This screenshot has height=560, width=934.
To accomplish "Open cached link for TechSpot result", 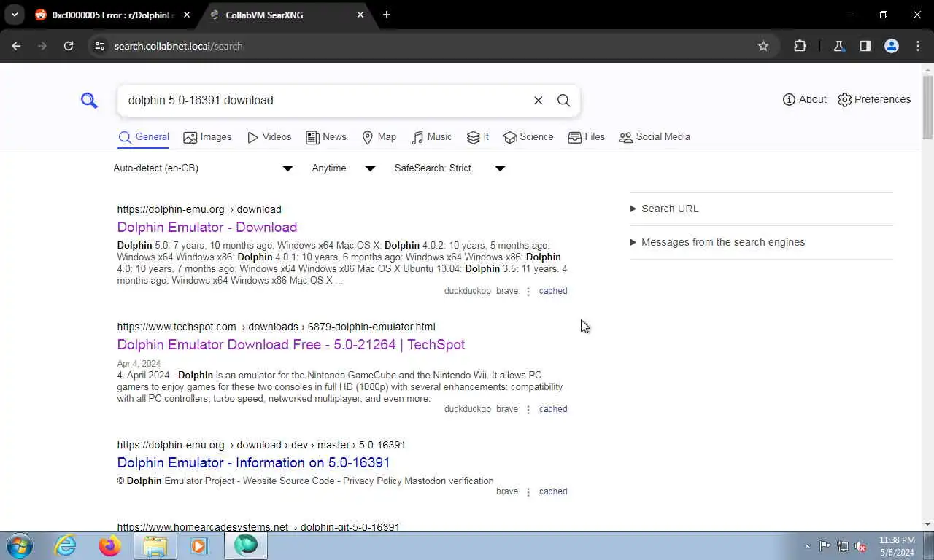I will pyautogui.click(x=553, y=409).
